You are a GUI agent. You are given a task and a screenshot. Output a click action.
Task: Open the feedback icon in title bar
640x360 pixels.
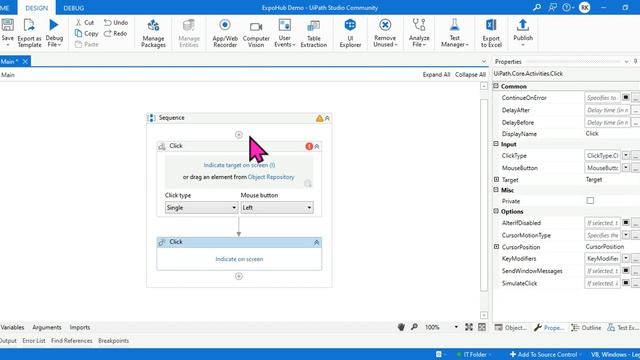tap(552, 7)
